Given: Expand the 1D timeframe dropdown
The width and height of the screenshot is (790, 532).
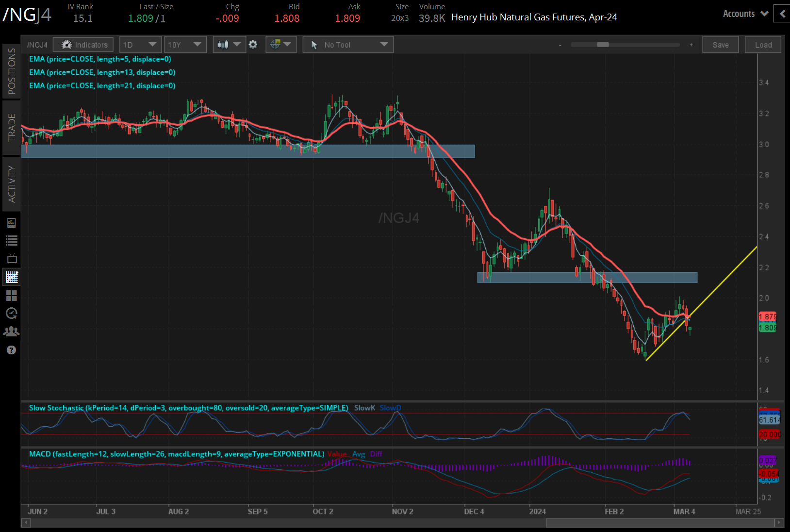Looking at the screenshot, I should pyautogui.click(x=140, y=45).
